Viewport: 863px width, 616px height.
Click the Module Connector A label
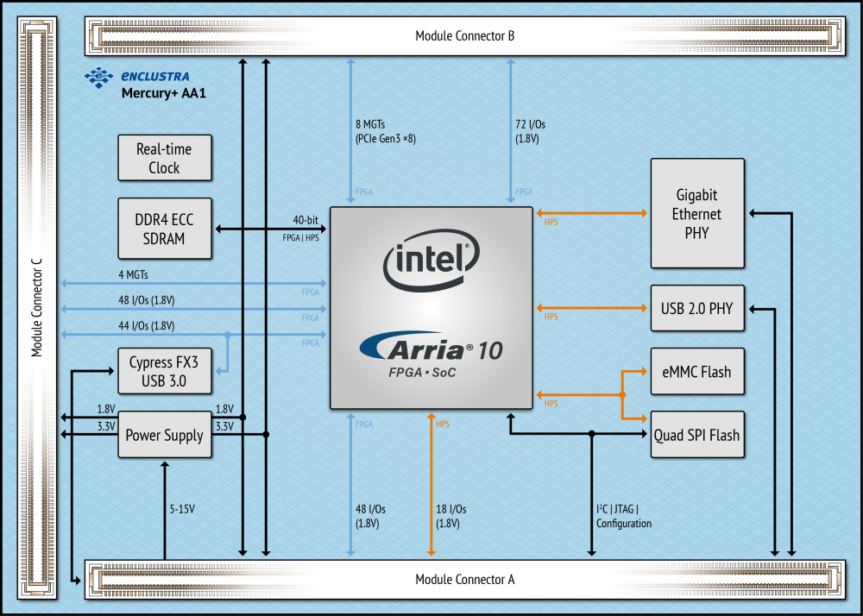click(465, 579)
